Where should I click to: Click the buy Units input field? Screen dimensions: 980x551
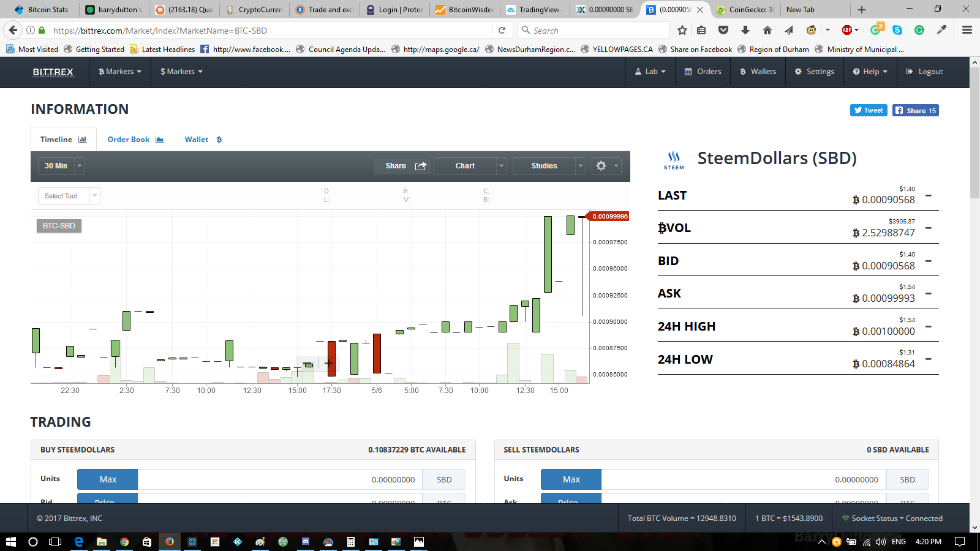tap(281, 479)
